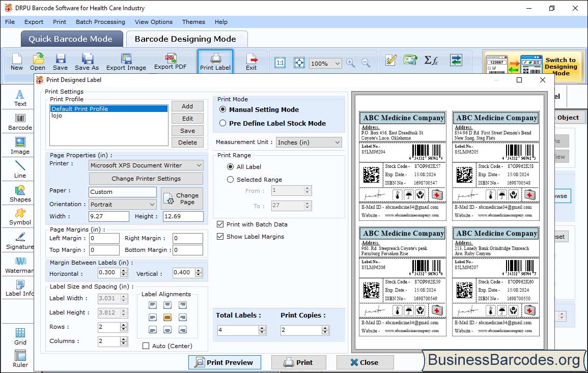Image resolution: width=588 pixels, height=373 pixels.
Task: Select the Barcode tool in sidebar
Action: pos(20,122)
